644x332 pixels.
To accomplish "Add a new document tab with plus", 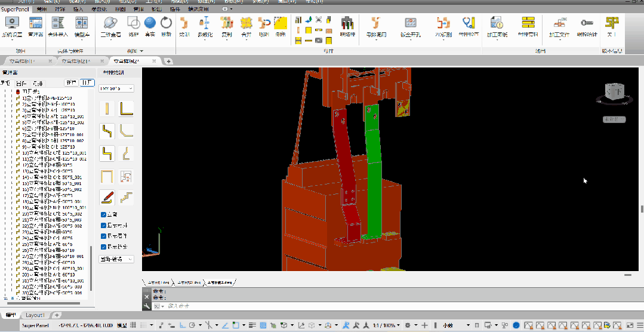I will [x=168, y=62].
